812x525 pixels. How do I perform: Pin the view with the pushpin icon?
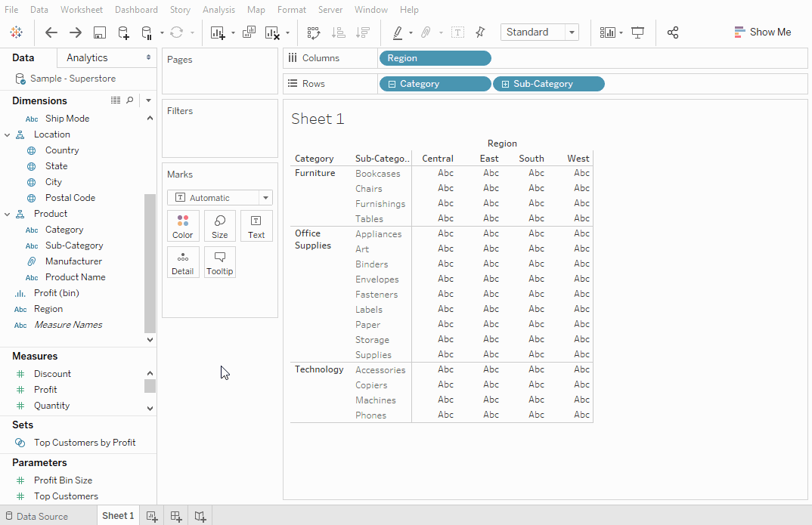[481, 32]
